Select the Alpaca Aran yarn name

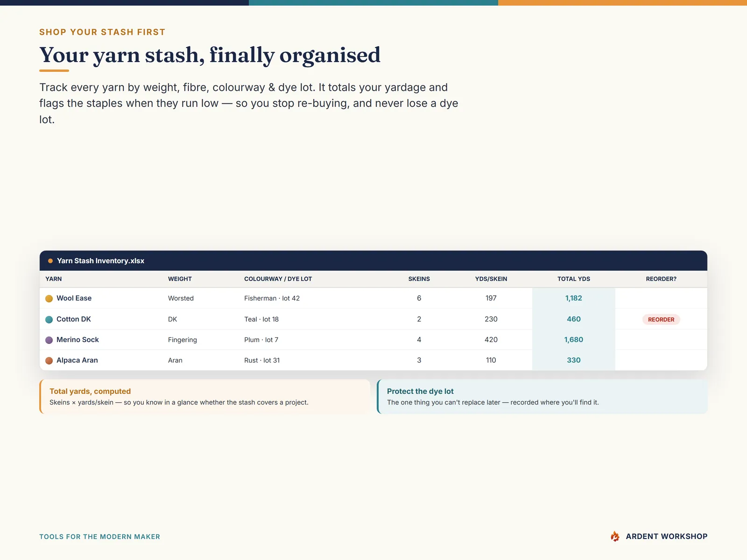point(77,360)
